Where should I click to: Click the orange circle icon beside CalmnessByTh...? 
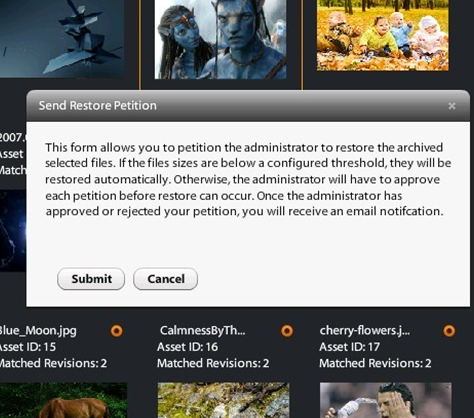287,331
